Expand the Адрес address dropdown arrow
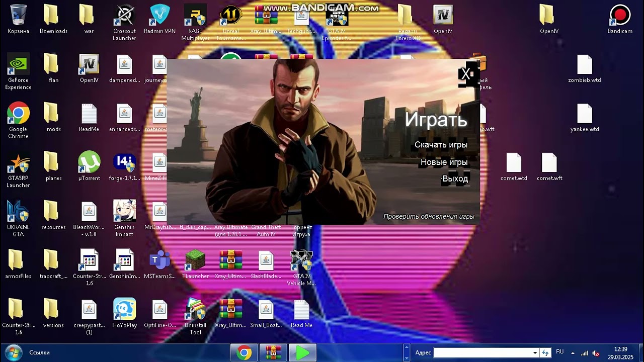This screenshot has height=362, width=644. (535, 353)
